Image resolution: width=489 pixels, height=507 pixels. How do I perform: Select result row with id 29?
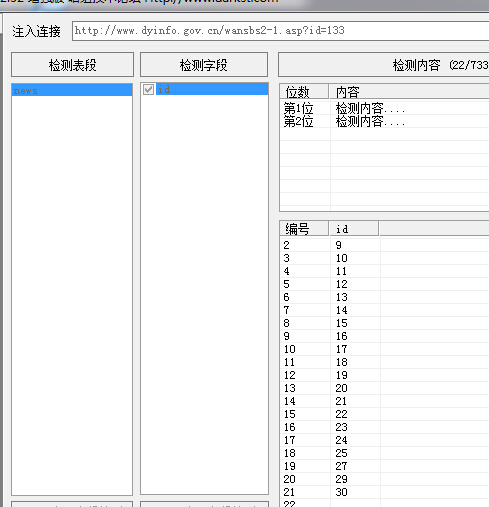click(x=385, y=479)
